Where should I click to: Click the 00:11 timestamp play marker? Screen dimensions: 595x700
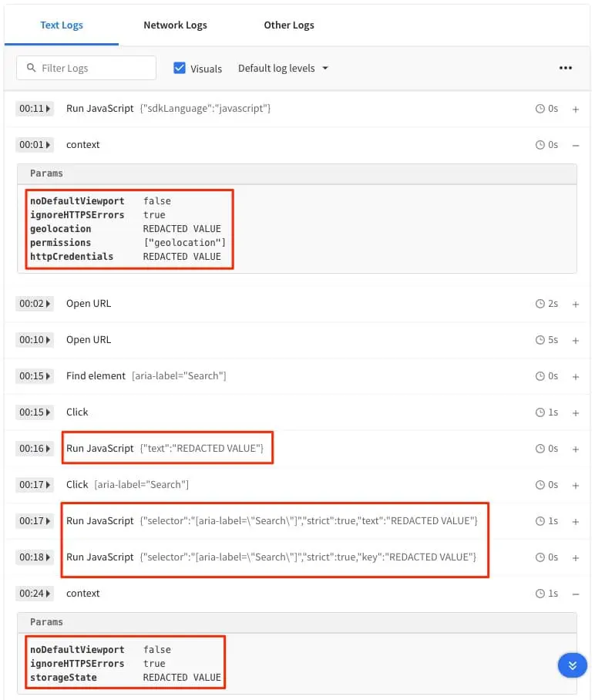tap(35, 109)
